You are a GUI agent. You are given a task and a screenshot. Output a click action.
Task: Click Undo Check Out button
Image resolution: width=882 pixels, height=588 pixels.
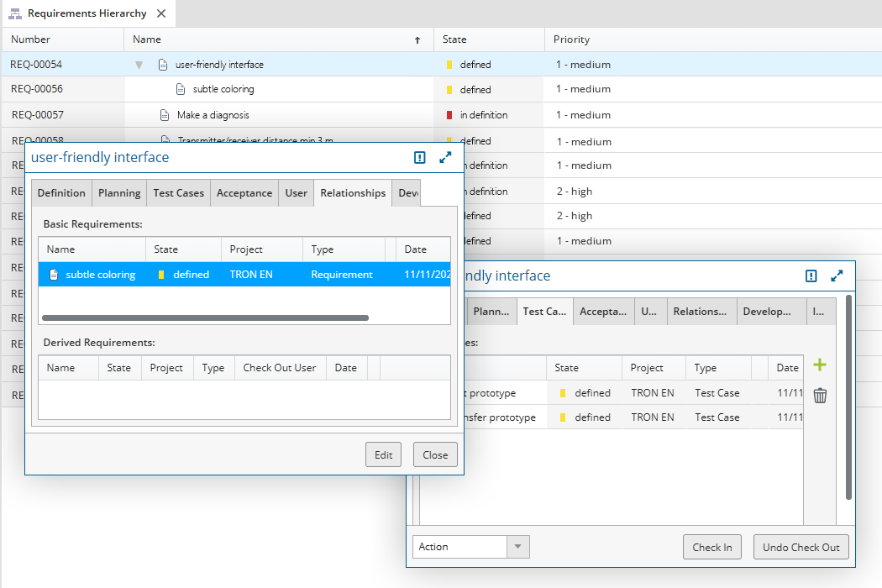pos(801,547)
